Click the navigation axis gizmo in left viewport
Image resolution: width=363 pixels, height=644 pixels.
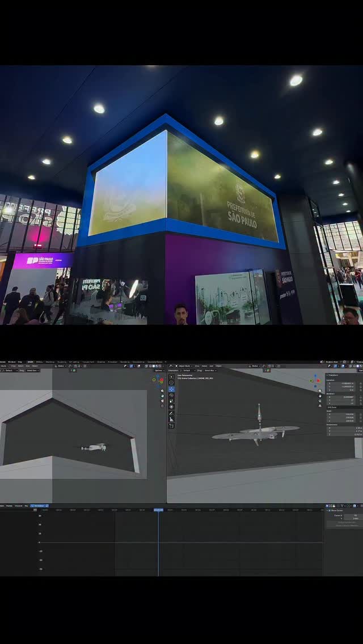(x=158, y=379)
